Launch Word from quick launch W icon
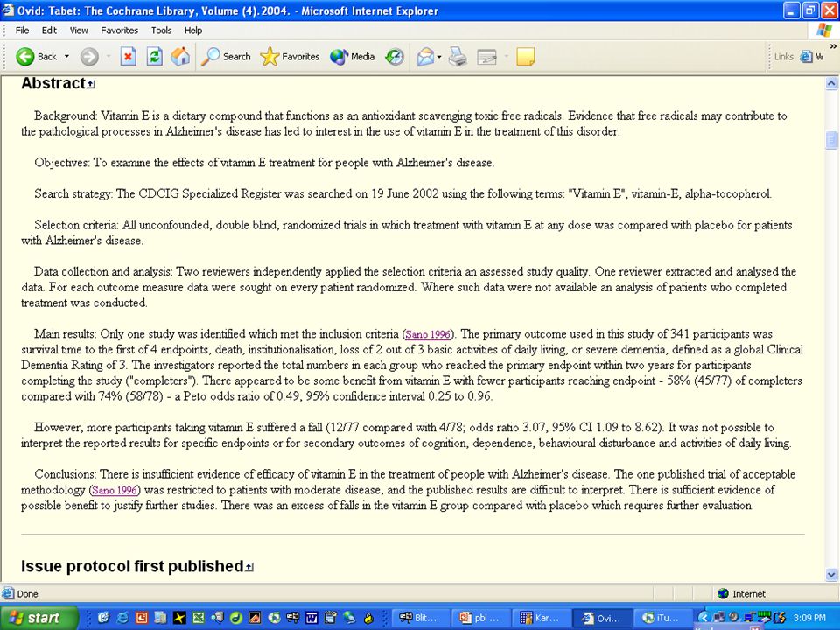This screenshot has width=840, height=630. click(x=311, y=618)
